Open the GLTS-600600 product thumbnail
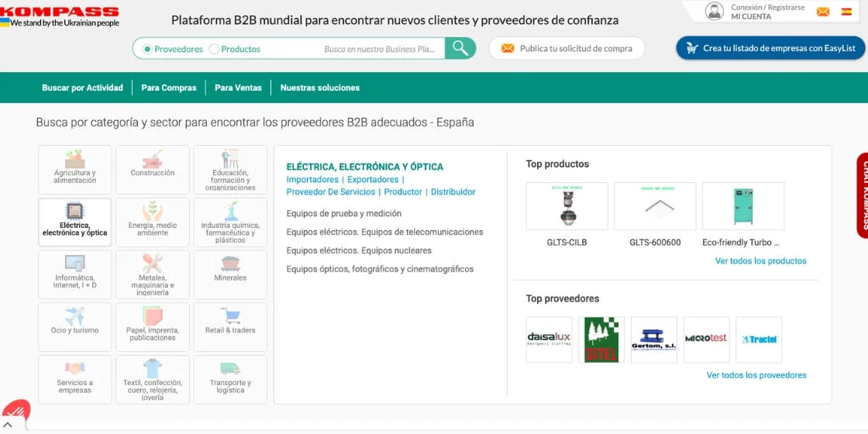The image size is (868, 434). click(655, 206)
